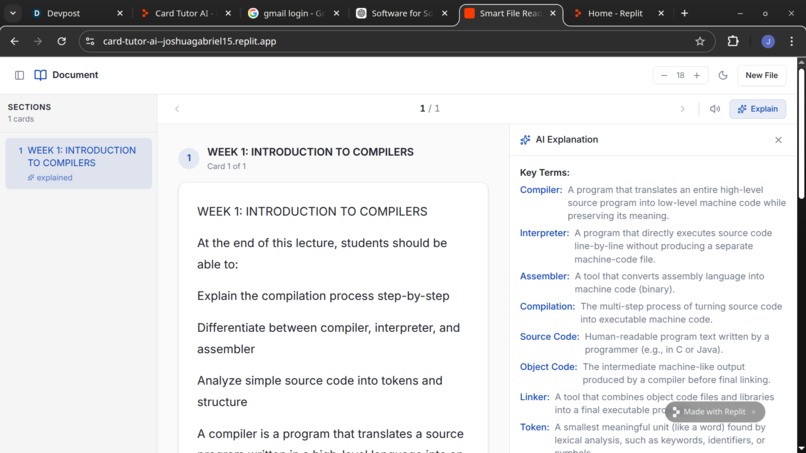
Task: Click the SECTIONS heading
Action: [x=29, y=107]
